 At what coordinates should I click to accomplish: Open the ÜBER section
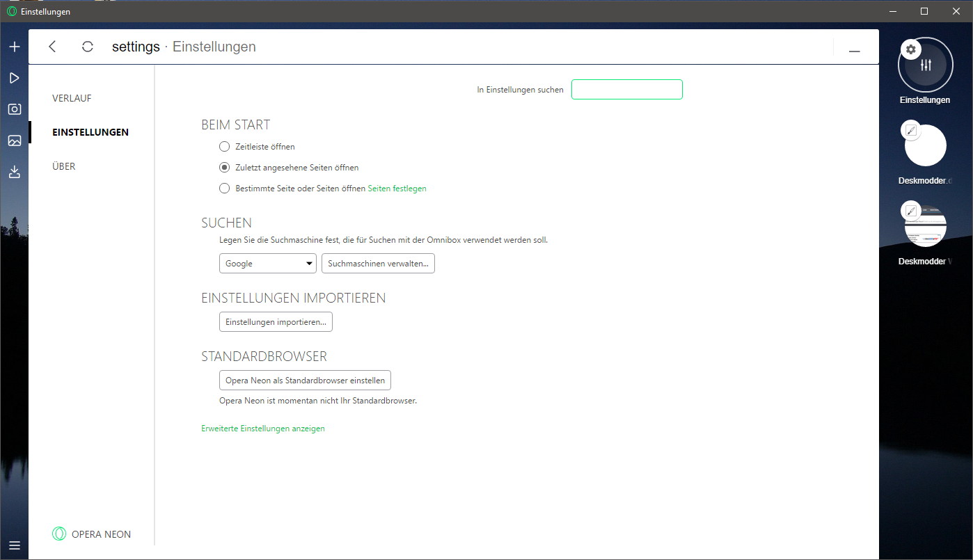click(63, 166)
